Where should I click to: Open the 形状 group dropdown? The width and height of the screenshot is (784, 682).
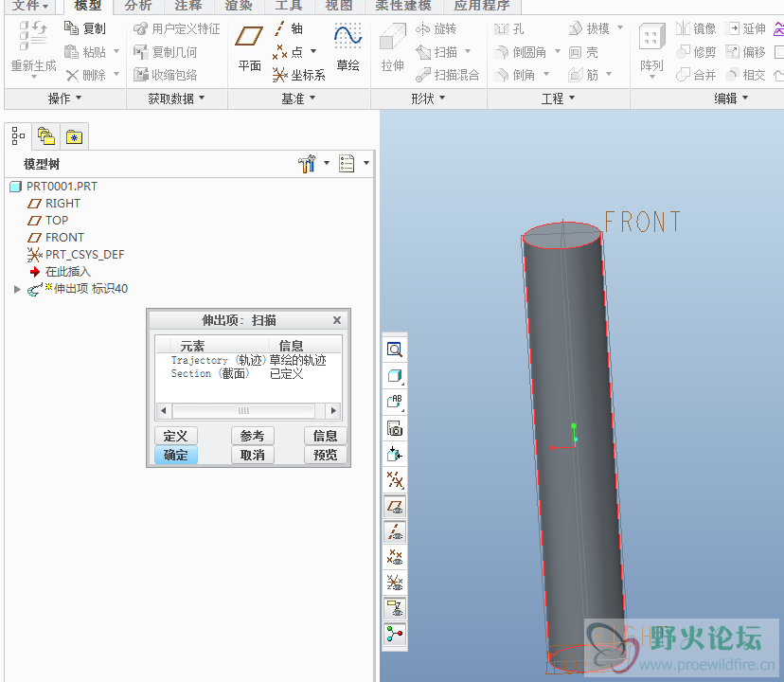point(428,99)
